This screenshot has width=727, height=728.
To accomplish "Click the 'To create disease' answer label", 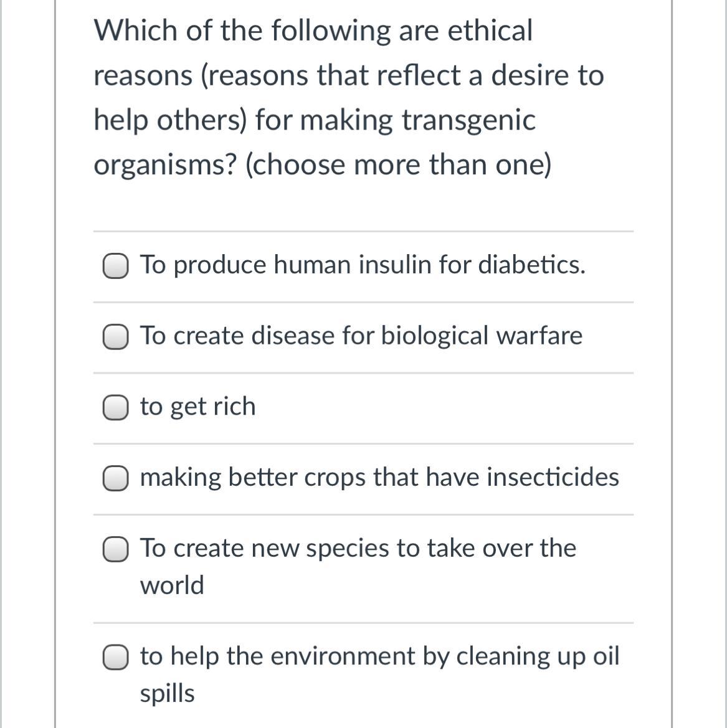I will 361,336.
